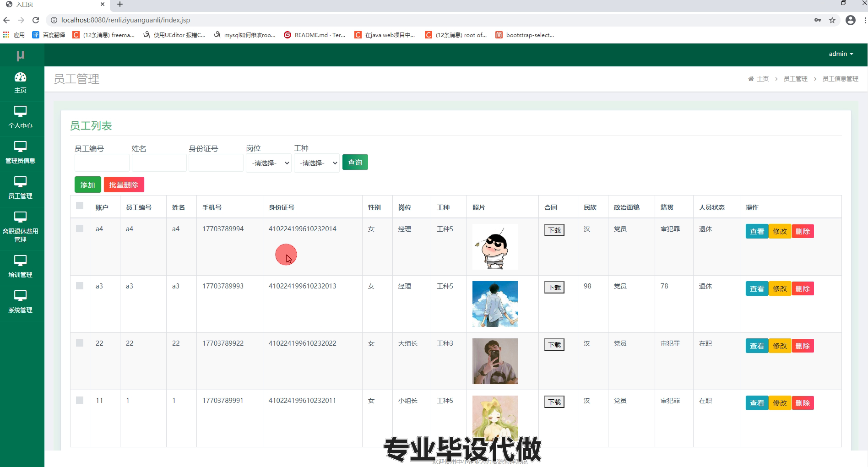Click the μ logo at sidebar top
Image resolution: width=868 pixels, height=467 pixels.
[20, 55]
